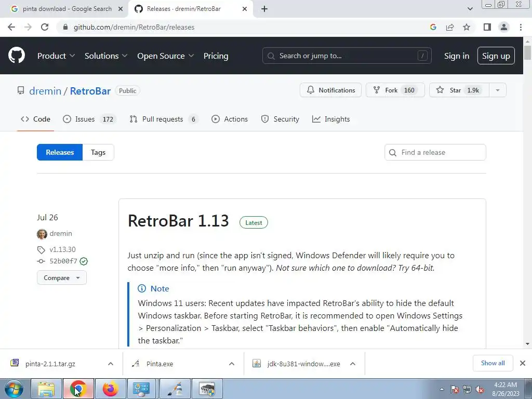Open Chrome three-dot menu
The height and width of the screenshot is (399, 532).
point(521,27)
